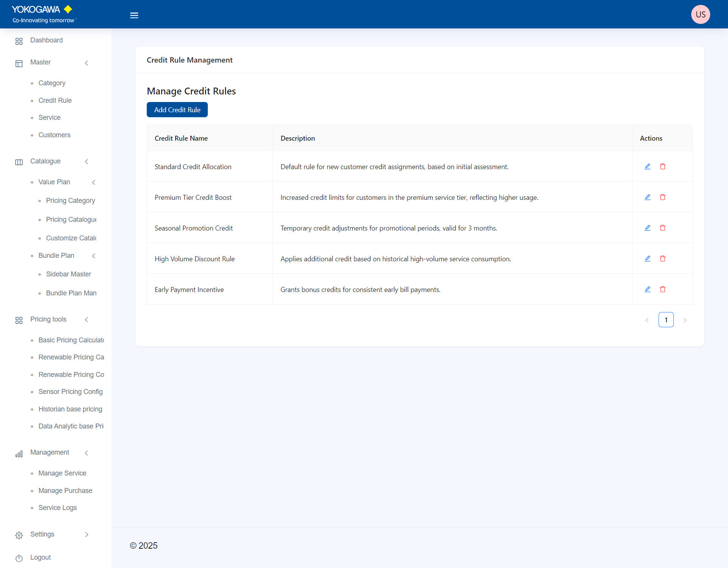
Task: Edit the Early Payment Incentive rule
Action: coord(647,289)
